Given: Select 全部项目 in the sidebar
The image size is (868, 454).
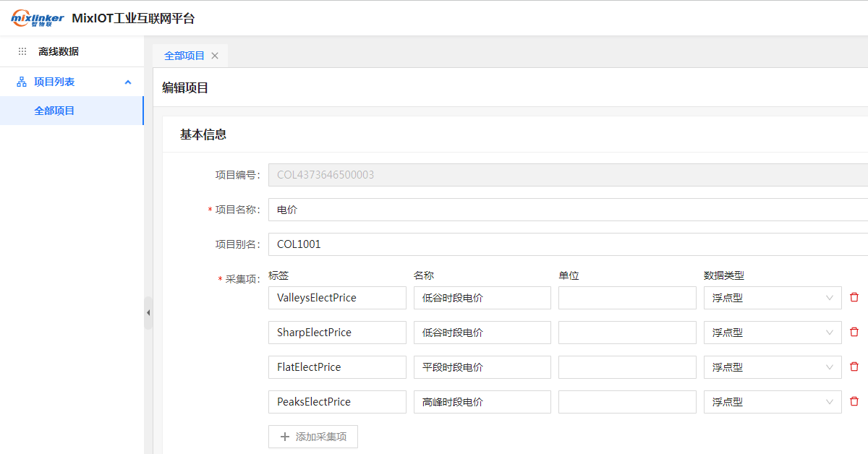Looking at the screenshot, I should (55, 111).
